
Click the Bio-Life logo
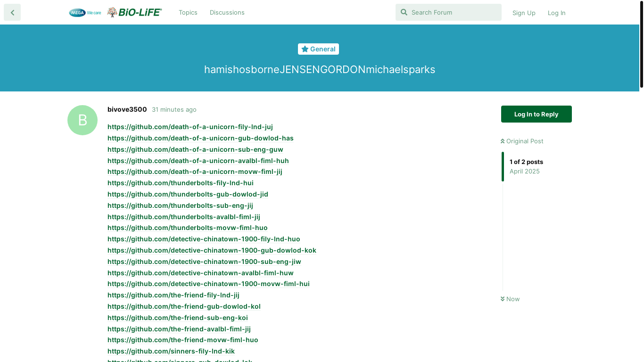click(x=134, y=13)
